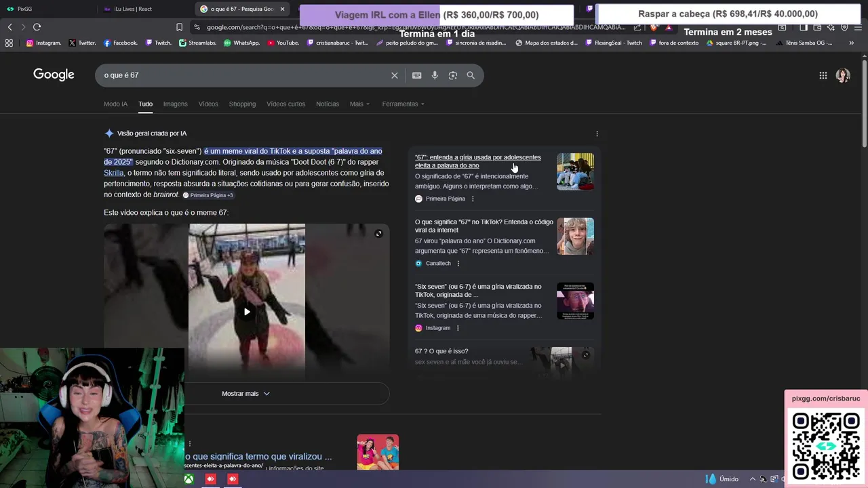Image resolution: width=868 pixels, height=488 pixels.
Task: Switch to the PixGG browser tab
Action: click(47, 9)
